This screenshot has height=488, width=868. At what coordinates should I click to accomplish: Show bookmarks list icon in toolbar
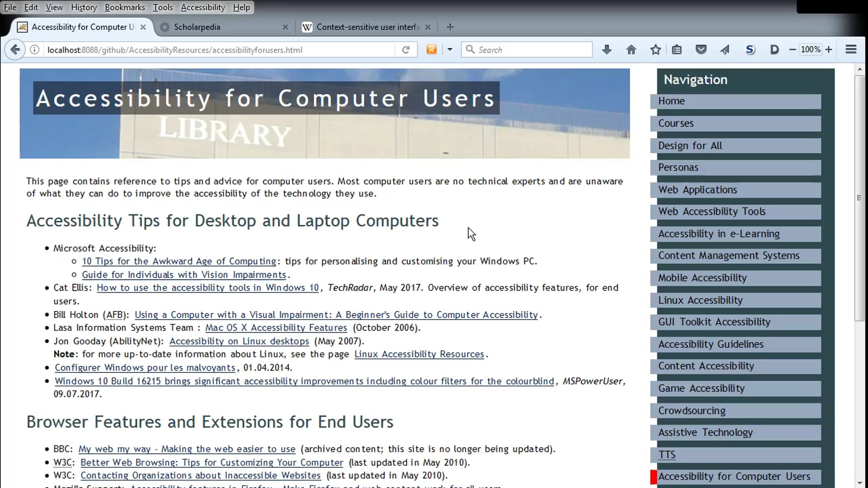[x=677, y=50]
